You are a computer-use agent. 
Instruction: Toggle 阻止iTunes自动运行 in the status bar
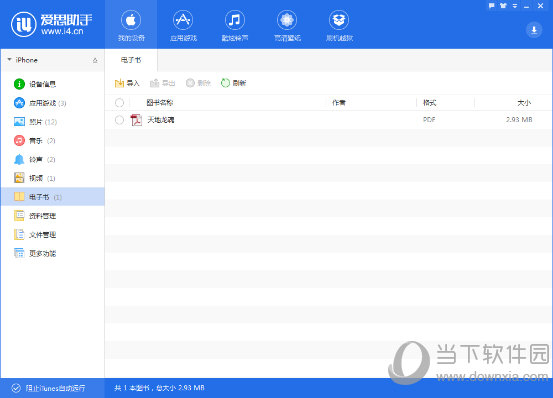point(48,388)
